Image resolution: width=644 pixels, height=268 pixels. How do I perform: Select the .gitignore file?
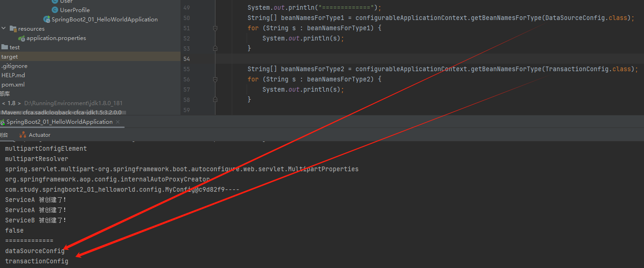pyautogui.click(x=14, y=66)
